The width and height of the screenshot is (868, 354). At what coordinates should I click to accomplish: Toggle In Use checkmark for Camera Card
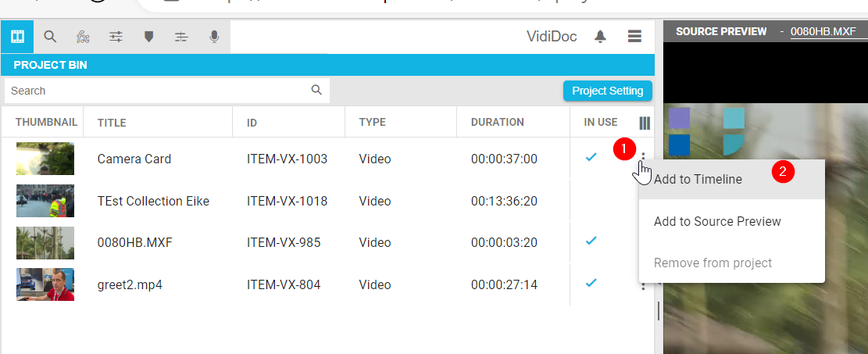point(591,158)
